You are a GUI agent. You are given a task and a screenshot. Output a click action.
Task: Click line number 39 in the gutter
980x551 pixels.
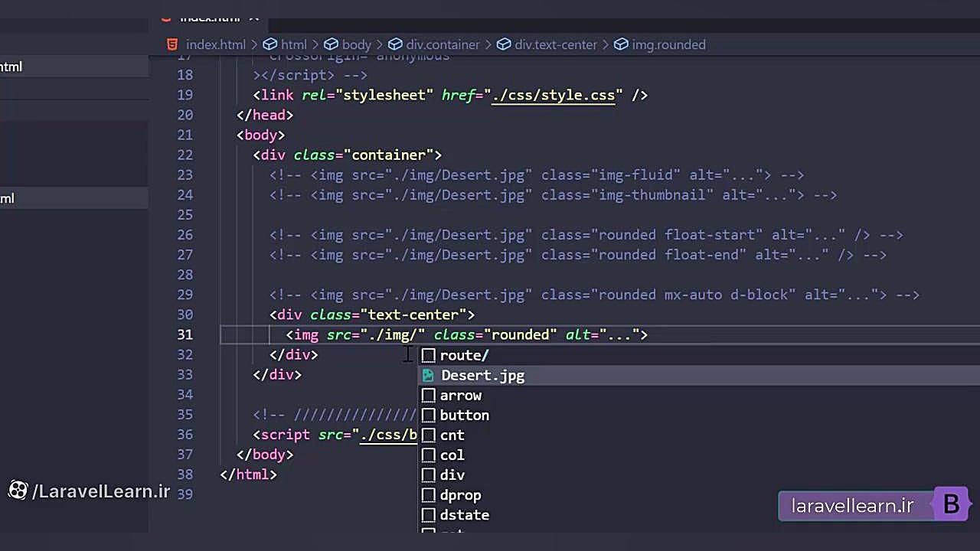point(185,494)
